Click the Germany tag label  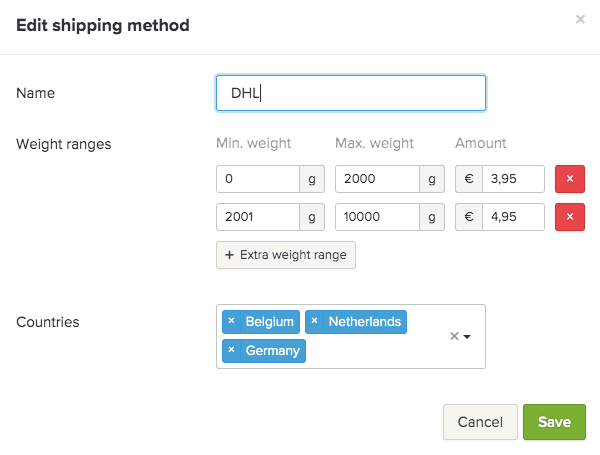[272, 351]
